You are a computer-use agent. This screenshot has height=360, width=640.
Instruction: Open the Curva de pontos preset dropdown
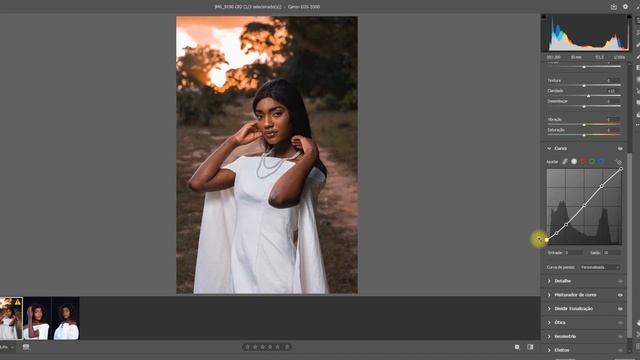click(x=600, y=267)
